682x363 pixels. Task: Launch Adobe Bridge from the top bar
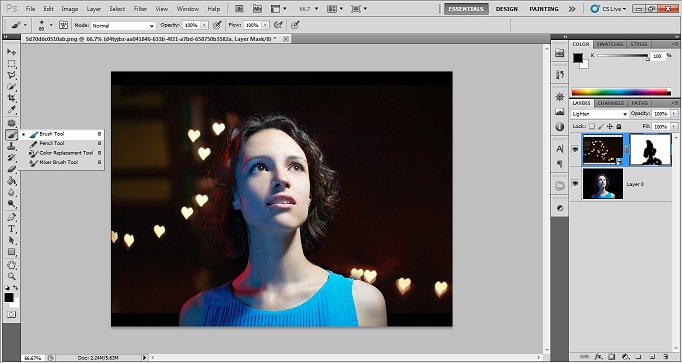239,8
